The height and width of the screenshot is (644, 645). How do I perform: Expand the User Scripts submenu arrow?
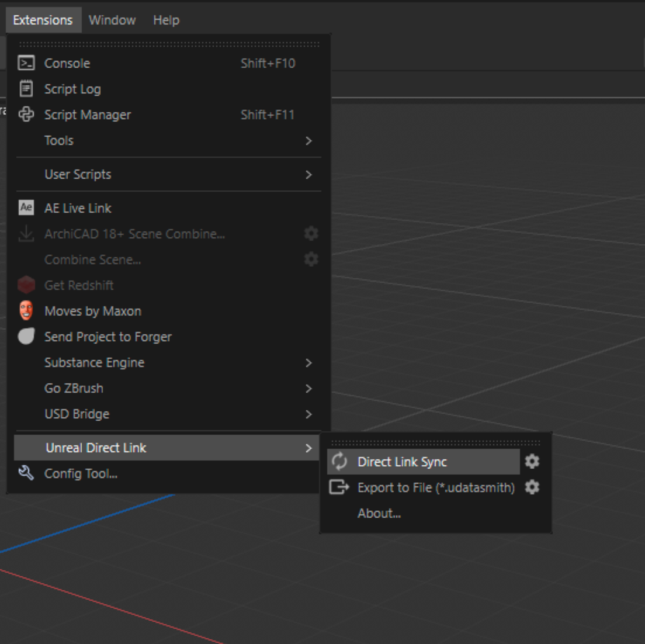pyautogui.click(x=308, y=175)
